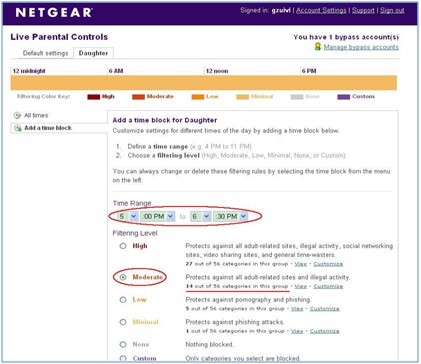
Task: Click the 12 midnight timeline label
Action: [x=29, y=71]
